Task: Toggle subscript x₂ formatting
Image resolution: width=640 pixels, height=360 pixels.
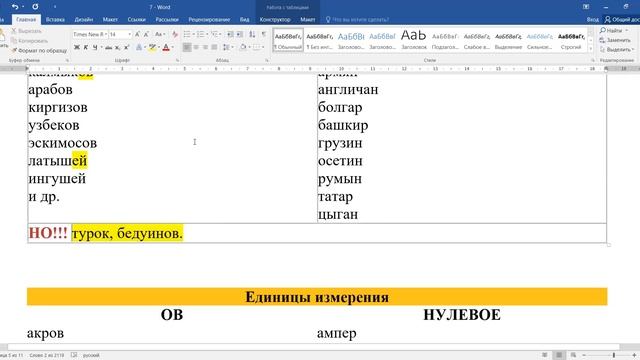Action: pos(117,48)
